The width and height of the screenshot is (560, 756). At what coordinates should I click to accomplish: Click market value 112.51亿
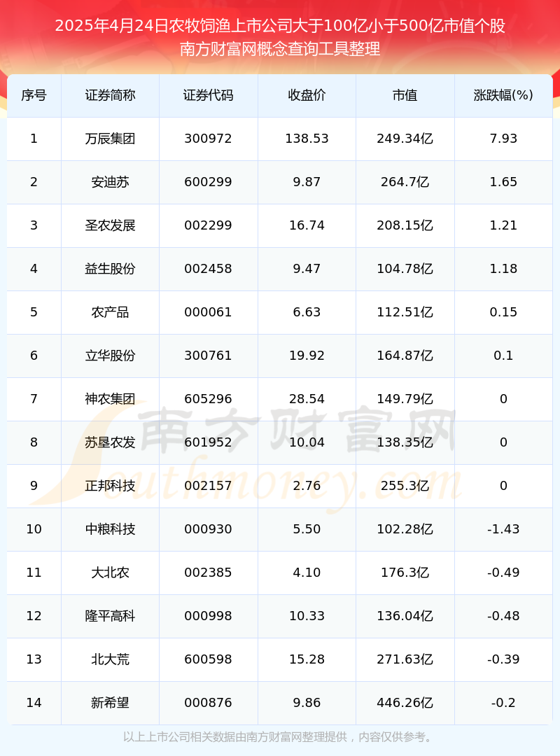pos(405,312)
